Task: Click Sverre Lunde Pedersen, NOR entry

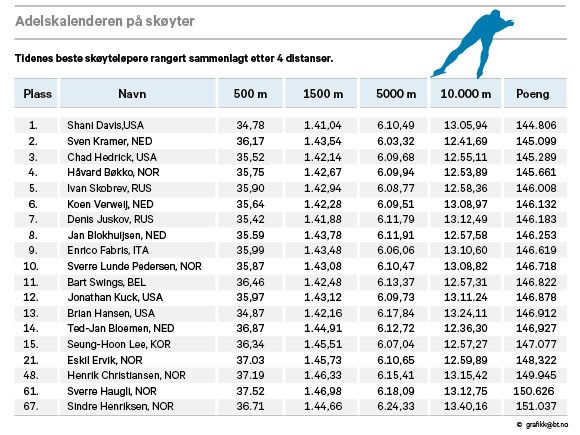Action: click(134, 266)
